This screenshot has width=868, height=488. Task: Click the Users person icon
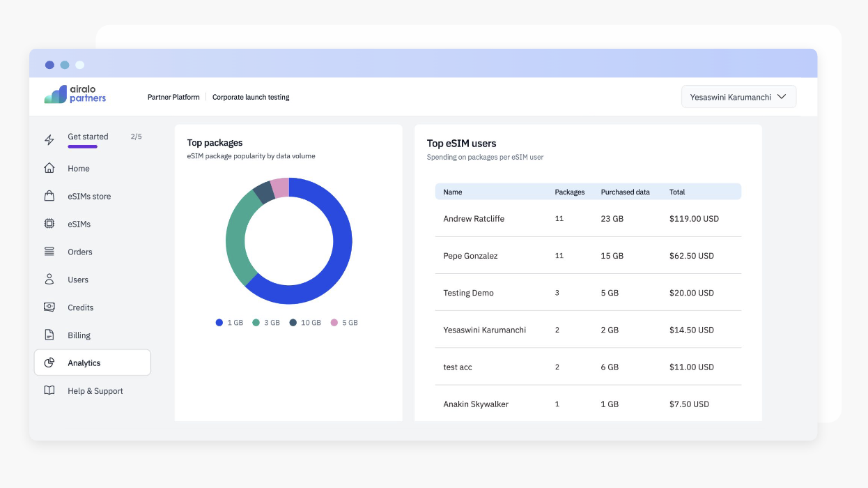pyautogui.click(x=49, y=279)
